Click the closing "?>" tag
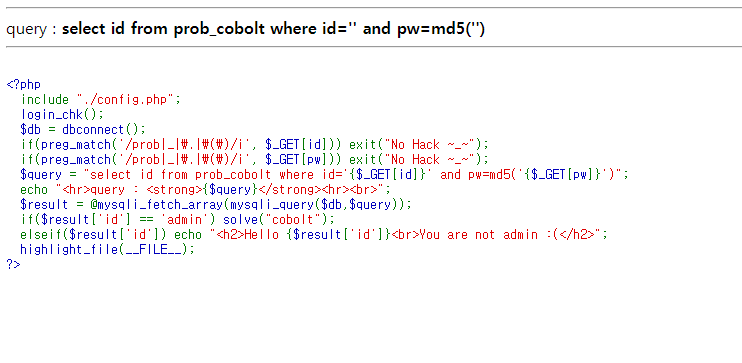The width and height of the screenshot is (742, 363). pos(13,265)
